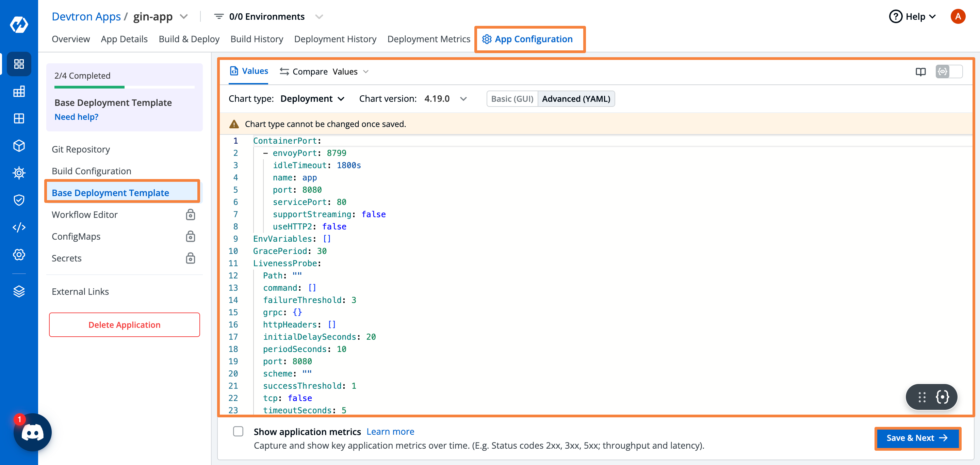
Task: Switch to the Deployment History tab
Action: 335,39
